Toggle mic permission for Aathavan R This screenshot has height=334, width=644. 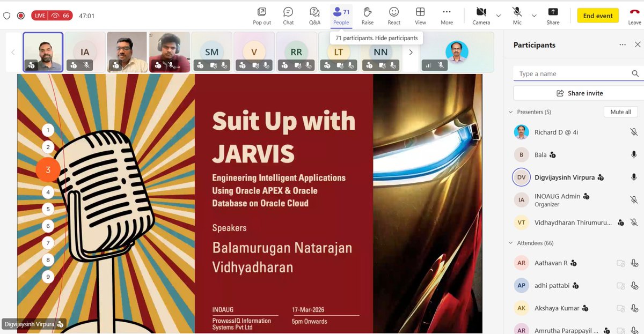[x=634, y=263]
